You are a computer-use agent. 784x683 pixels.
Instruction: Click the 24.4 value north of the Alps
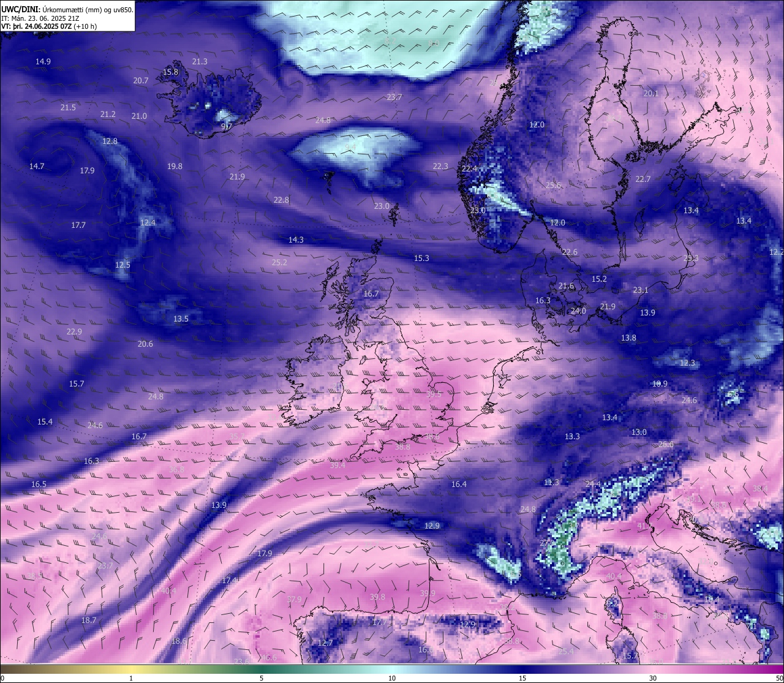click(593, 484)
